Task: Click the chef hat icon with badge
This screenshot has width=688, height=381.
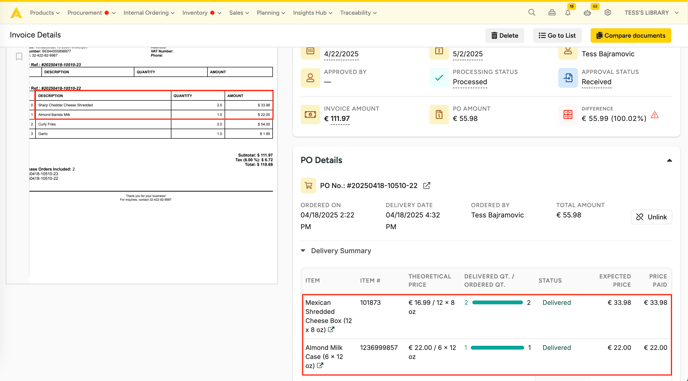Action: pos(588,13)
